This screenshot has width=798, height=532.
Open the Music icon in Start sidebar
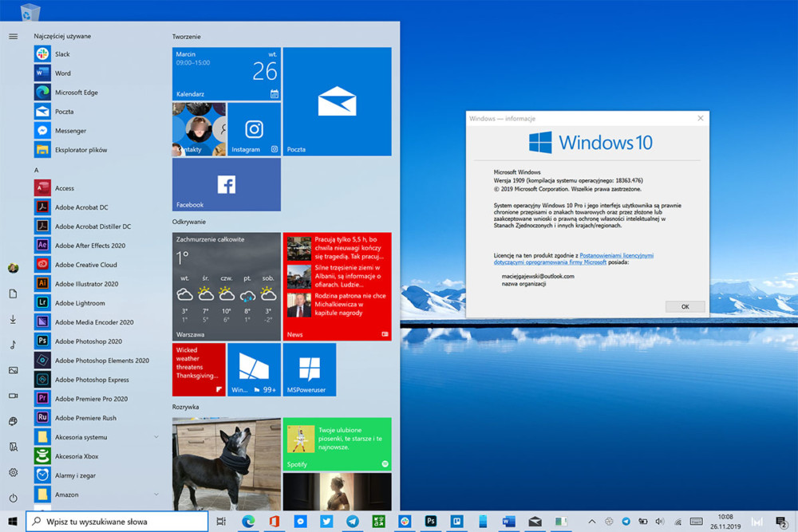point(14,345)
